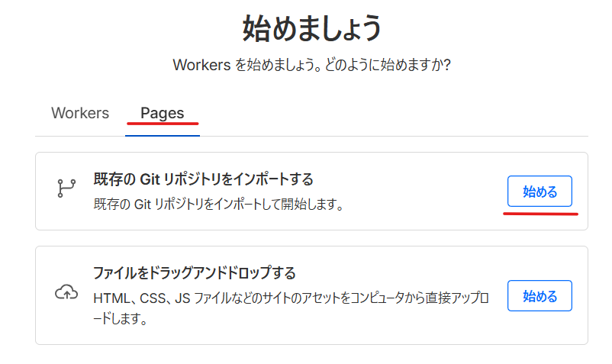The height and width of the screenshot is (364, 612).
Task: Select the Pages tab
Action: 162,113
